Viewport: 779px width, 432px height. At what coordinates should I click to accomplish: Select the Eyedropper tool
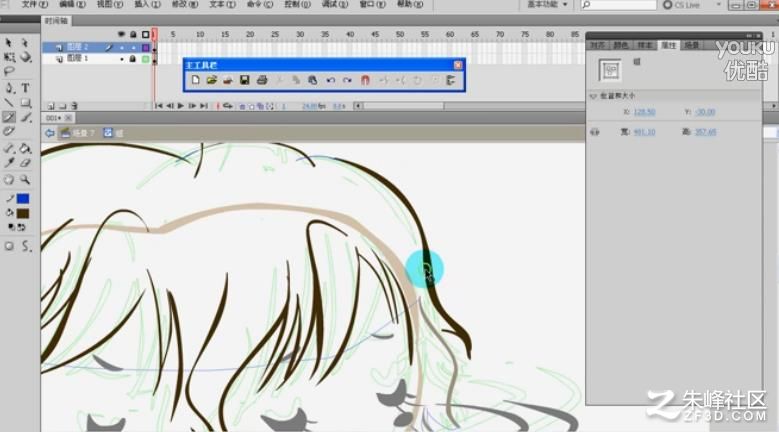point(8,162)
